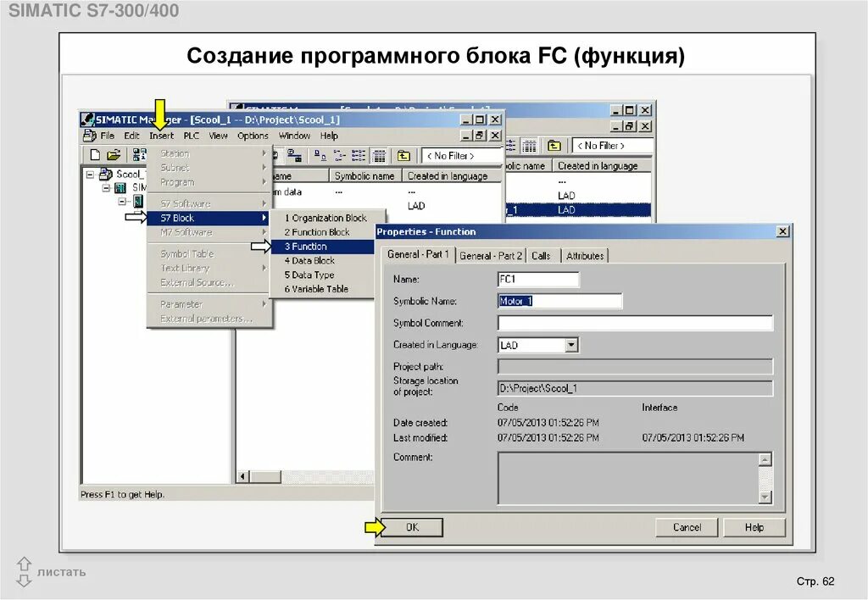Open No Filter combo in back window
The height and width of the screenshot is (600, 868).
click(x=612, y=146)
